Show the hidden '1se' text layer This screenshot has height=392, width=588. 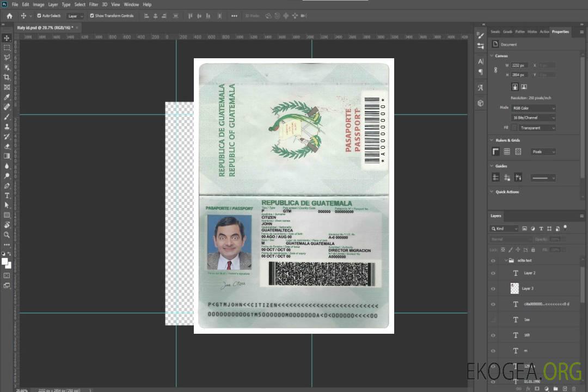click(493, 320)
